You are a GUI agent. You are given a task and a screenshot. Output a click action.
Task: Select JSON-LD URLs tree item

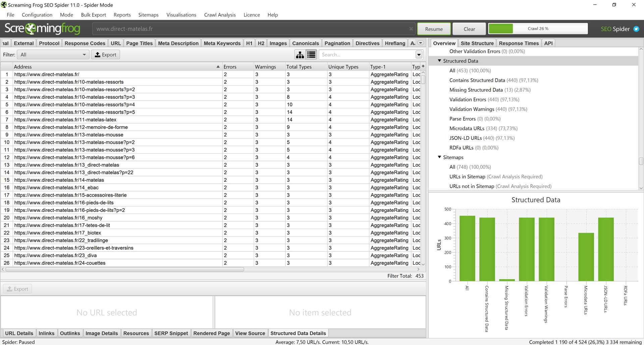(x=482, y=138)
